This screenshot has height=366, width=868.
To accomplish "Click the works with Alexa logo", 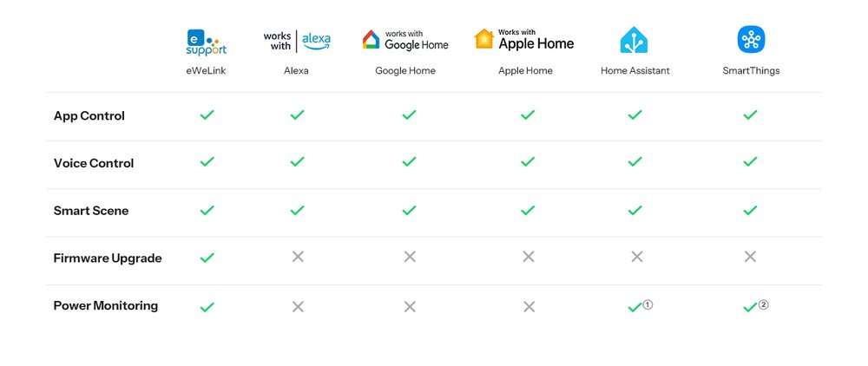I will pos(297,42).
